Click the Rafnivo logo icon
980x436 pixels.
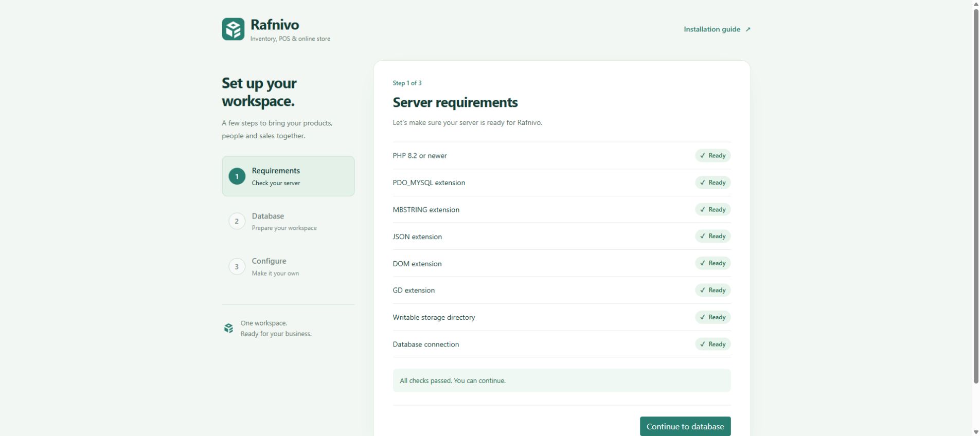click(233, 29)
